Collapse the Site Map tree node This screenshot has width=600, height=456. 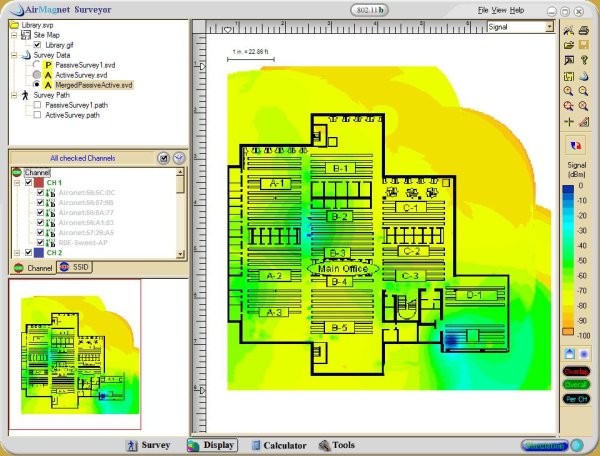pyautogui.click(x=14, y=35)
